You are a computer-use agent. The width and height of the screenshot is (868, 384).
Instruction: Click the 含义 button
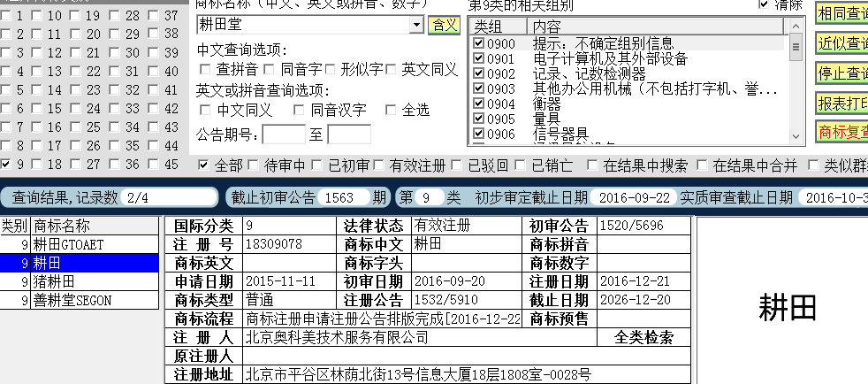[x=444, y=25]
